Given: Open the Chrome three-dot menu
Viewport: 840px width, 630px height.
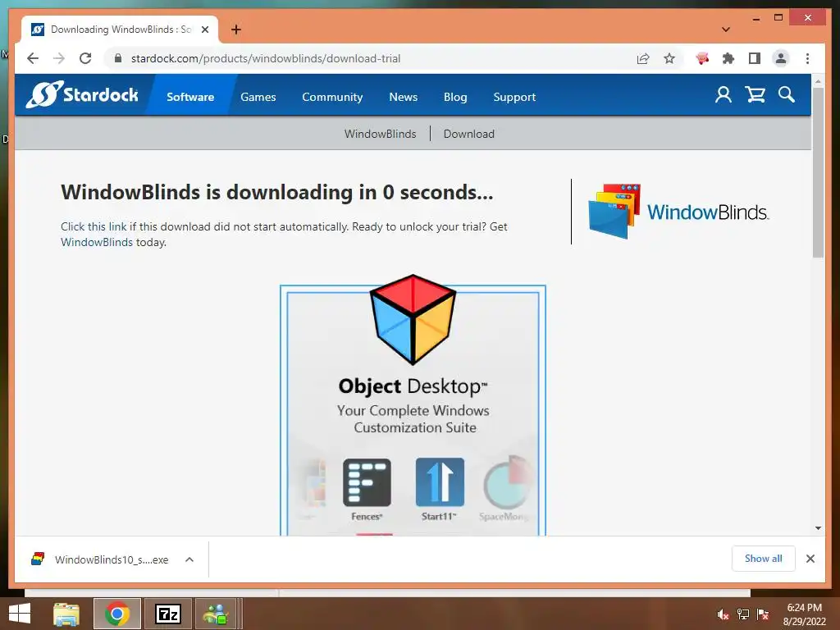Looking at the screenshot, I should (x=807, y=58).
